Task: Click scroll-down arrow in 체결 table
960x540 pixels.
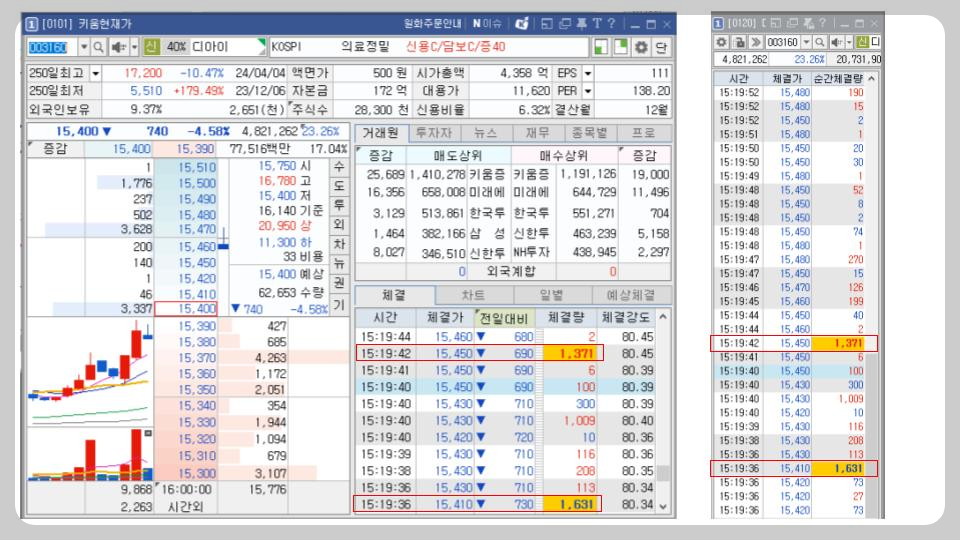Action: pyautogui.click(x=663, y=506)
